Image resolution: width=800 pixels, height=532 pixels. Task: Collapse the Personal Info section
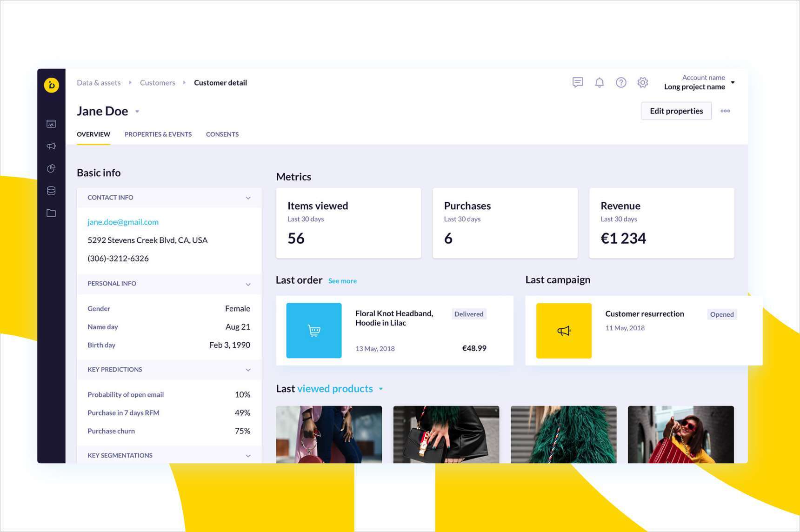coord(248,284)
